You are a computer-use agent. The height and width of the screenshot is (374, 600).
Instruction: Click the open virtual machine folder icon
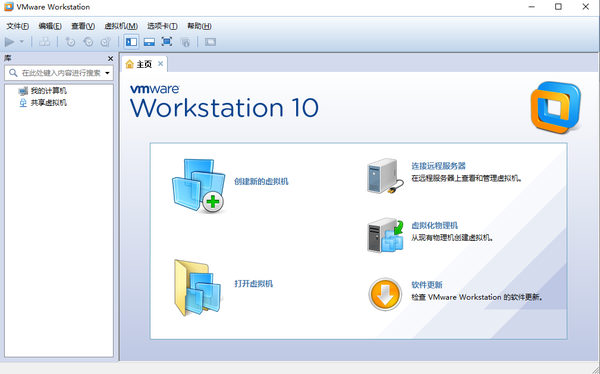coord(197,287)
